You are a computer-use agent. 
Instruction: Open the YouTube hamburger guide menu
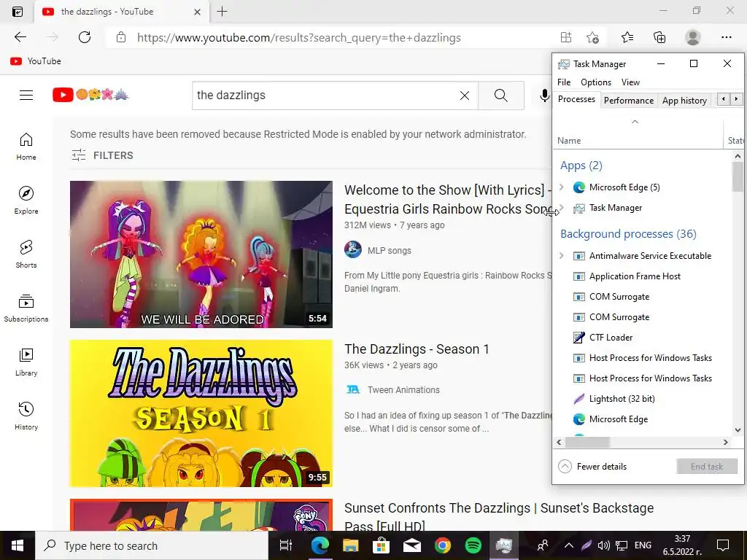(26, 96)
